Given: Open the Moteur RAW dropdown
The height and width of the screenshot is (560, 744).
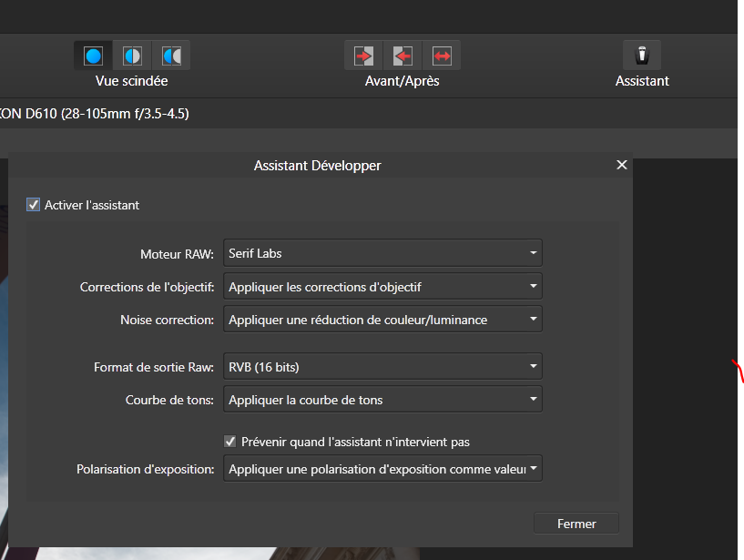Looking at the screenshot, I should click(382, 253).
